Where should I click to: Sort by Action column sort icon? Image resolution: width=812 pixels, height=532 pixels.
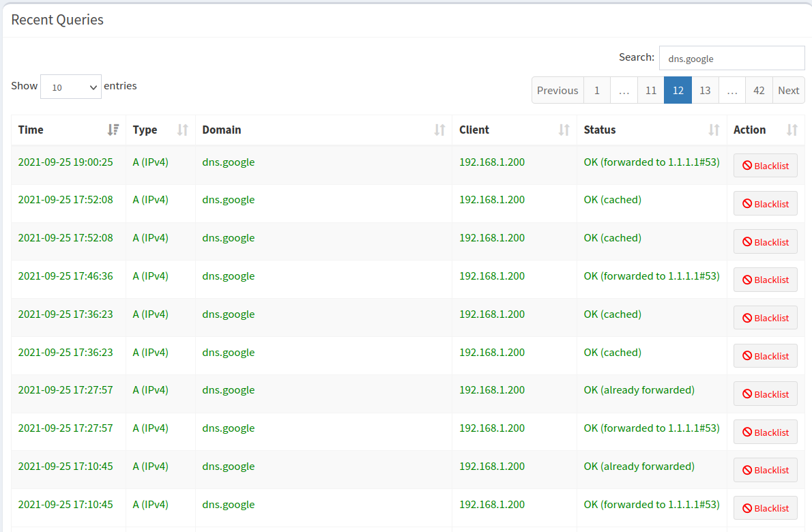[x=792, y=130]
